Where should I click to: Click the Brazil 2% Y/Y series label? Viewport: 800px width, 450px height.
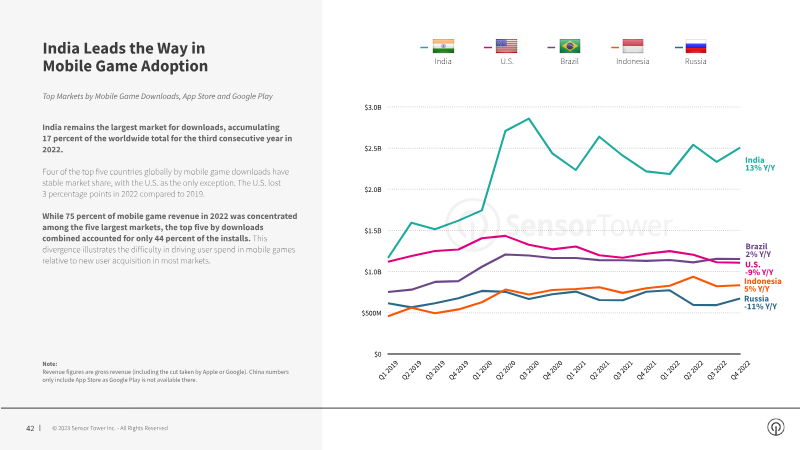758,250
